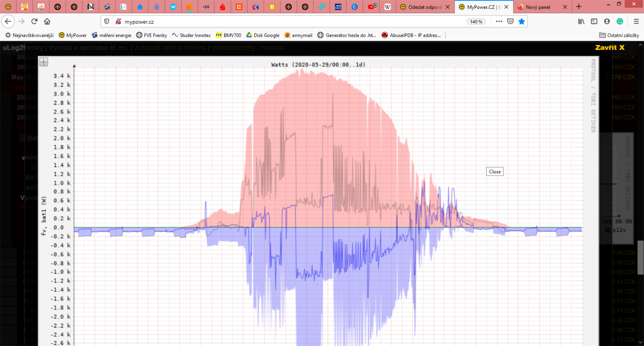
Task: Reset the 140% zoom indicator
Action: coord(476,22)
